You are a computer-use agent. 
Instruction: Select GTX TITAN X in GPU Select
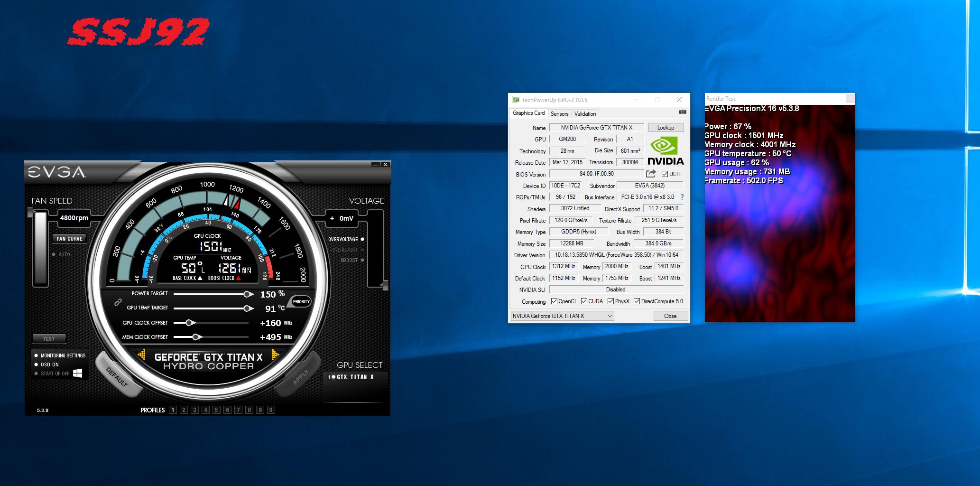click(x=355, y=377)
